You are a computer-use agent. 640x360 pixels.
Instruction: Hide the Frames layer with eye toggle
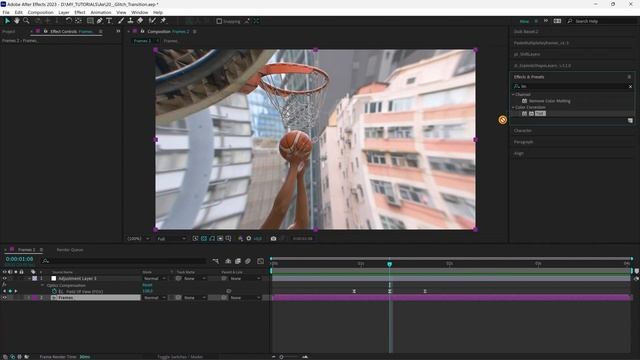tap(4, 298)
